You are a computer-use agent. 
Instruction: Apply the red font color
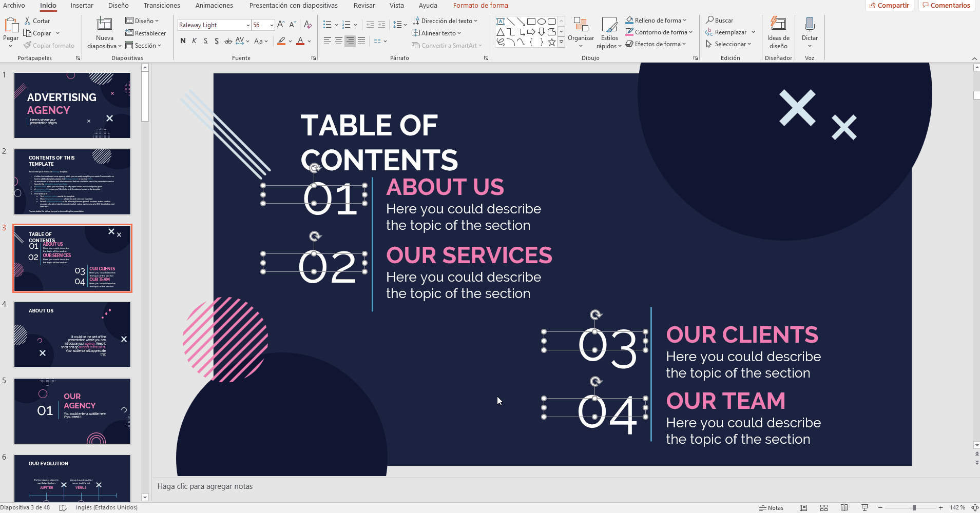pyautogui.click(x=301, y=41)
